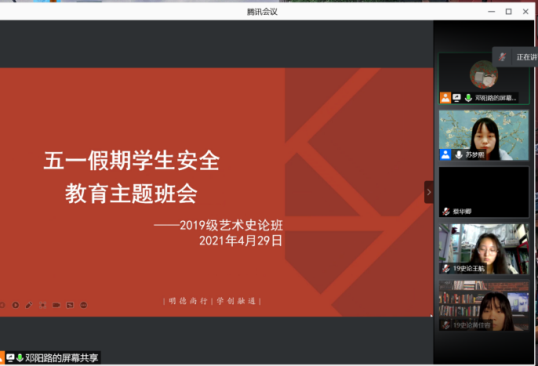This screenshot has width=538, height=366.
Task: Select 苏梦熙's video tile
Action: (x=483, y=135)
